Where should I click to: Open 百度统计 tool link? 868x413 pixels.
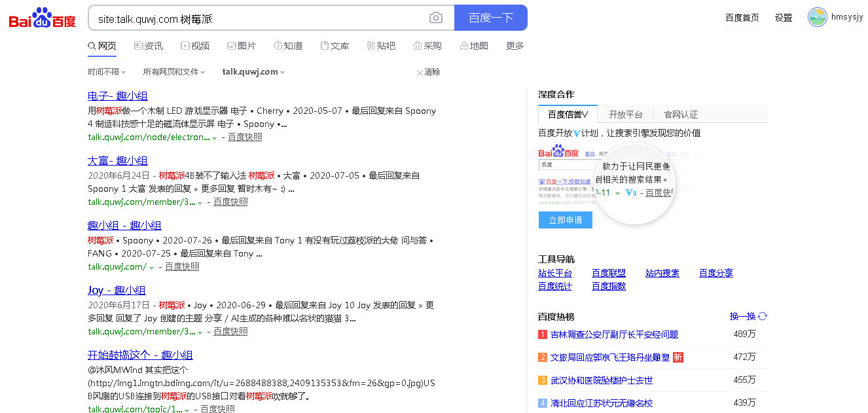[555, 286]
